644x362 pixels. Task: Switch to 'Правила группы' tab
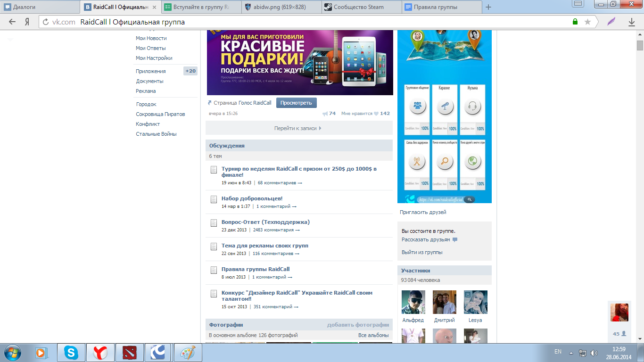pos(441,7)
